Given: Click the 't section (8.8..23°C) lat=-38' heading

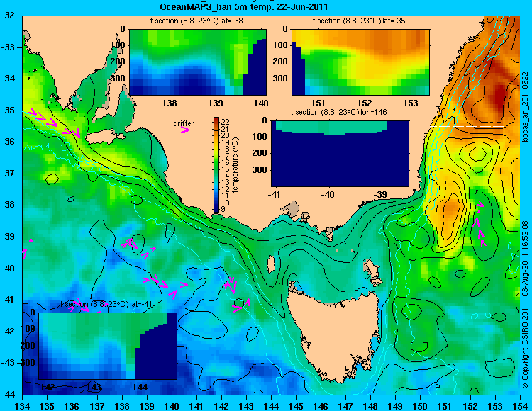Looking at the screenshot, I should [x=196, y=21].
